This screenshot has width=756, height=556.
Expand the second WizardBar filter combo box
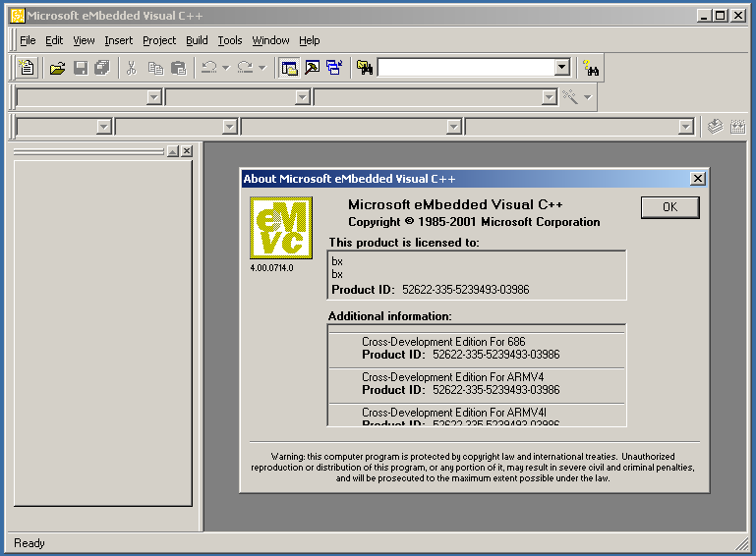pyautogui.click(x=303, y=97)
